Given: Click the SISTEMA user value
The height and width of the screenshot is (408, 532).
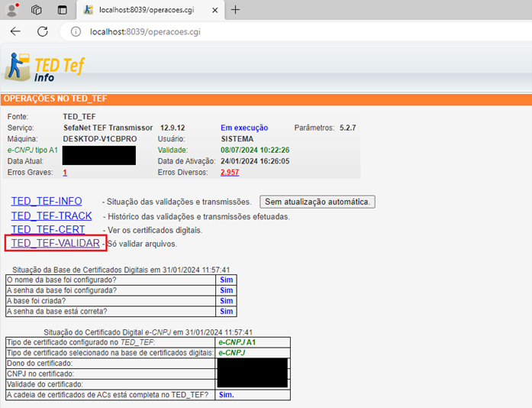Looking at the screenshot, I should pos(237,139).
